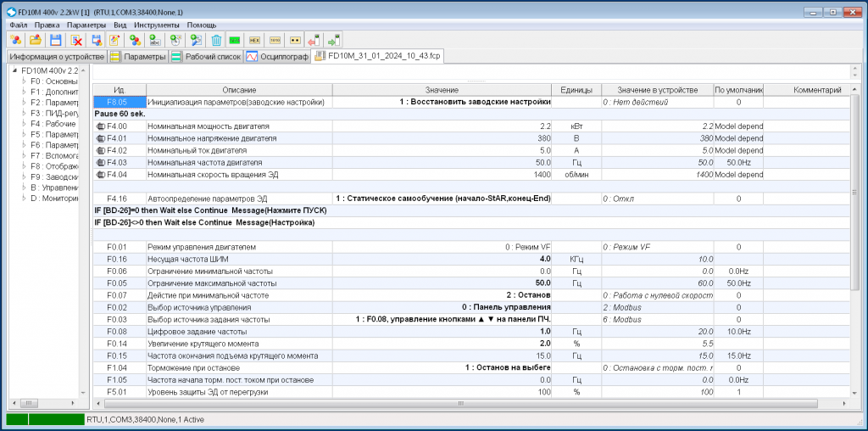This screenshot has height=431, width=868.
Task: Click the Ид. column header
Action: click(120, 90)
